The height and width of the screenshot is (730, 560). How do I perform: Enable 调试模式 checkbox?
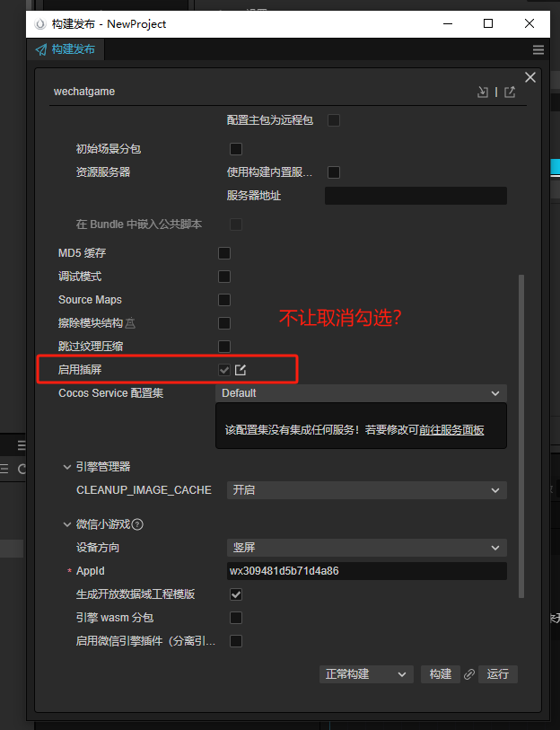[224, 277]
